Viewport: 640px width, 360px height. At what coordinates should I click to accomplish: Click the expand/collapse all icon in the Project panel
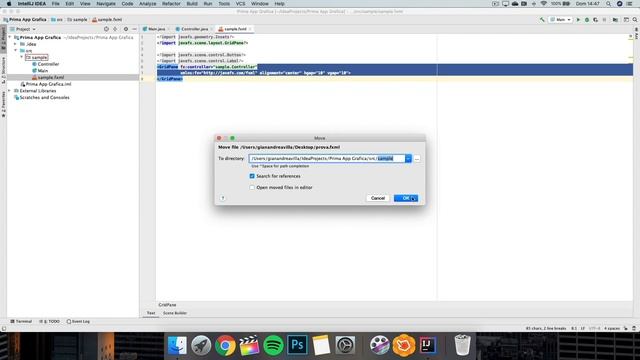click(x=116, y=29)
